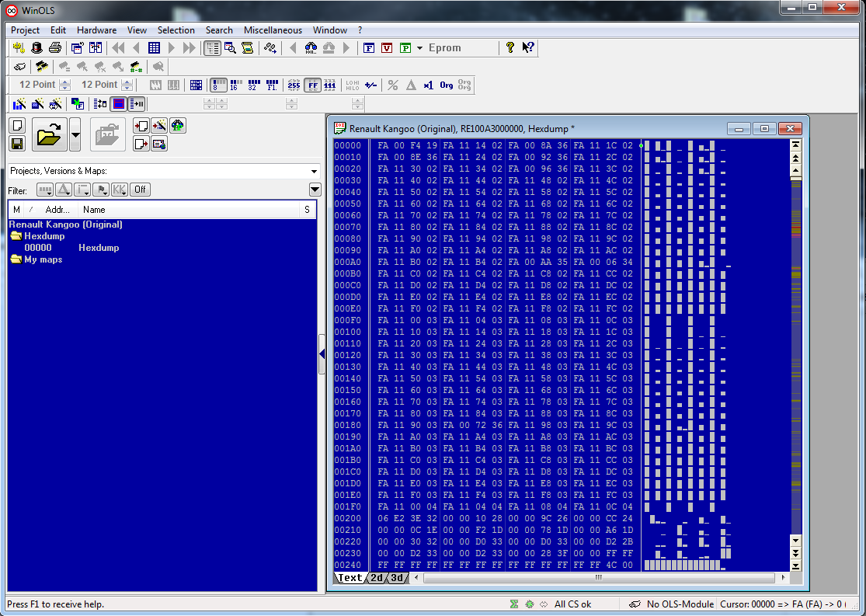Toggle the red-blue window layout button
The image size is (866, 616).
tap(119, 104)
